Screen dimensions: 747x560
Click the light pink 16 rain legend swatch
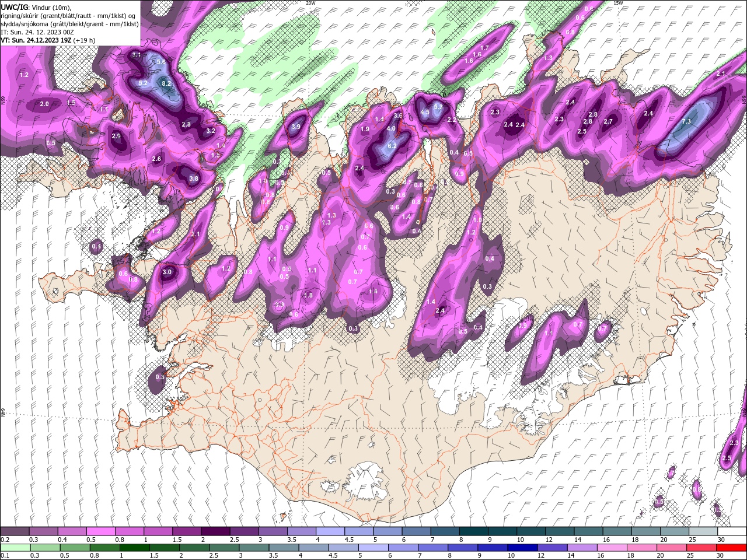pyautogui.click(x=613, y=548)
